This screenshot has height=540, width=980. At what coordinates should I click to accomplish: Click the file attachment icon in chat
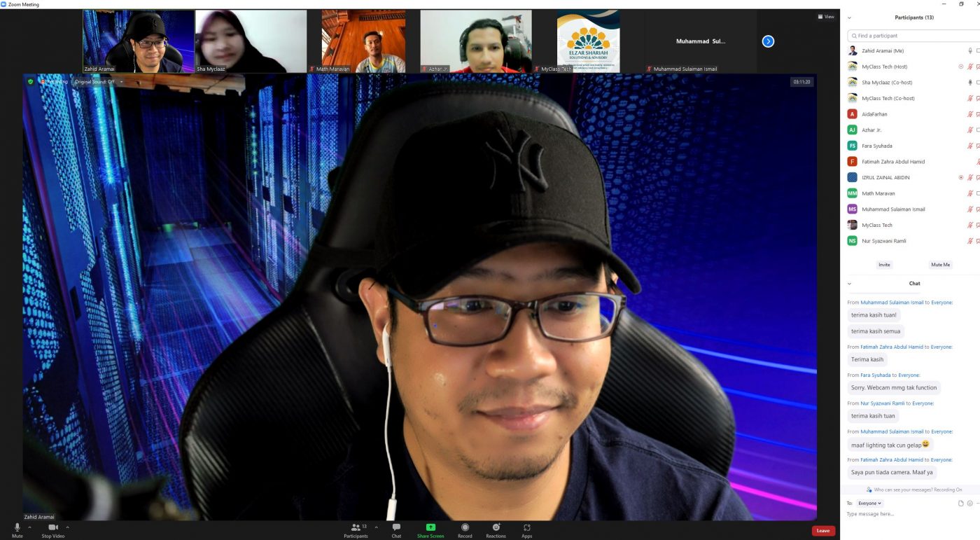(x=960, y=503)
